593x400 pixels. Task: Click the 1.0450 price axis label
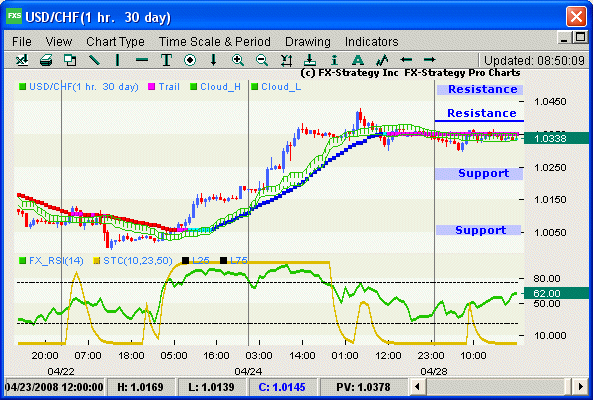[x=550, y=102]
